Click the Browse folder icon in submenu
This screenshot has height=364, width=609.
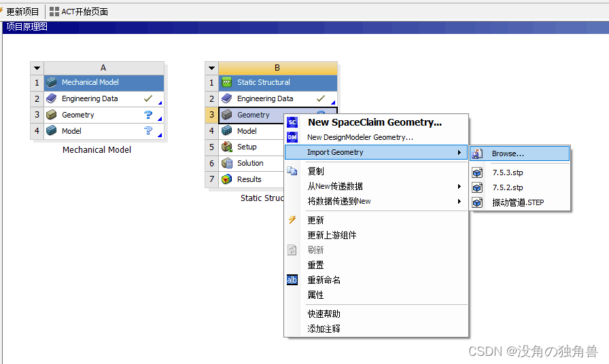click(x=477, y=154)
